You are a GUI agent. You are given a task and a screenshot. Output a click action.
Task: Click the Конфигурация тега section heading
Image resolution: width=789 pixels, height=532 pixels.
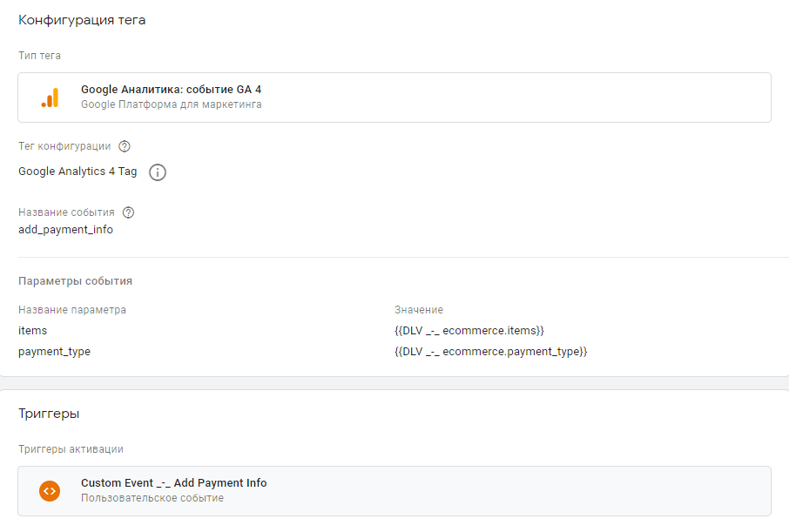coord(82,20)
